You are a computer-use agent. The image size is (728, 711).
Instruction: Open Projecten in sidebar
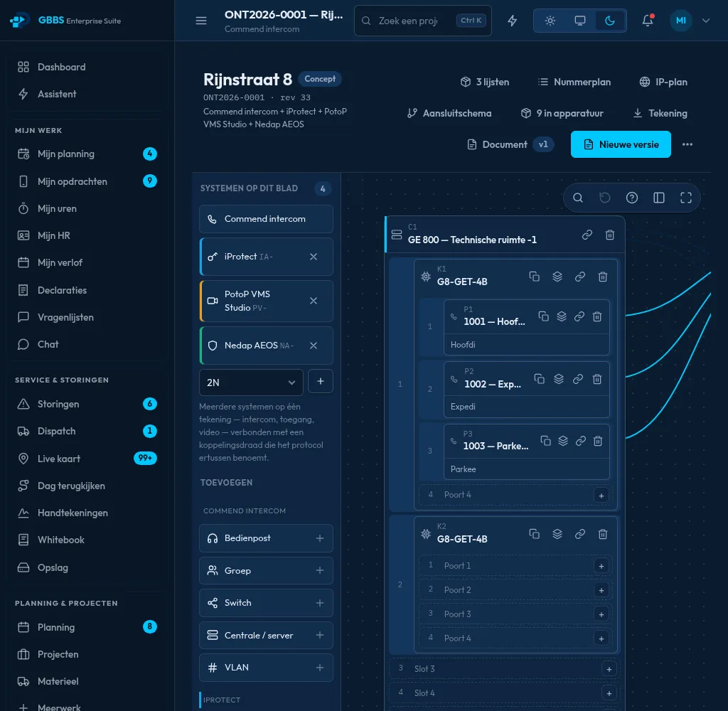87,654
